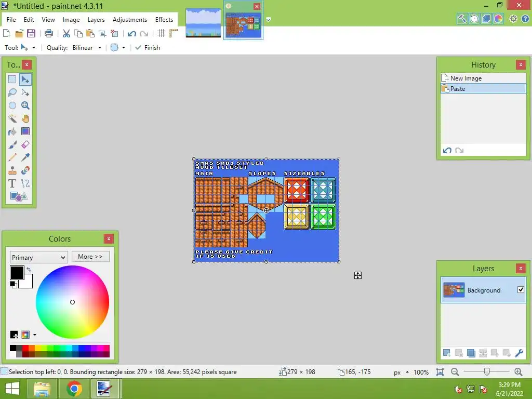Select the Move Selected Pixels tool
Image resolution: width=532 pixels, height=399 pixels.
coord(25,79)
